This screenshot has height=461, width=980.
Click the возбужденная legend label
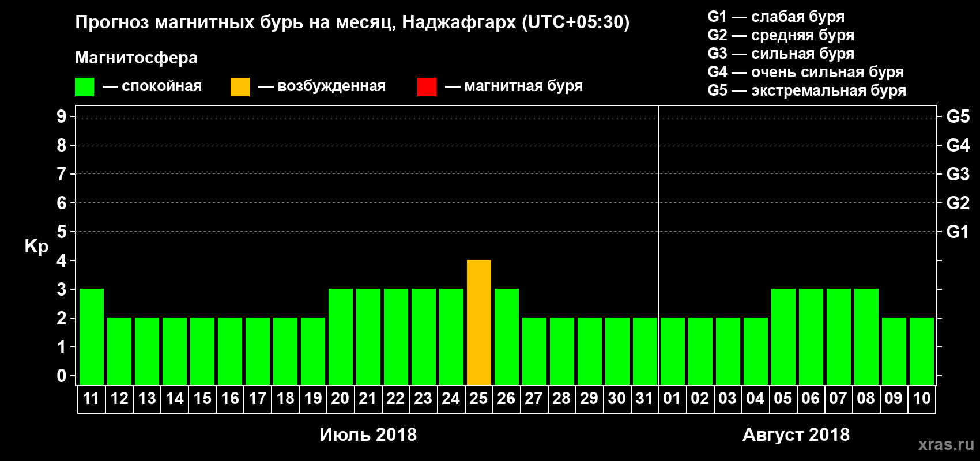(x=331, y=86)
